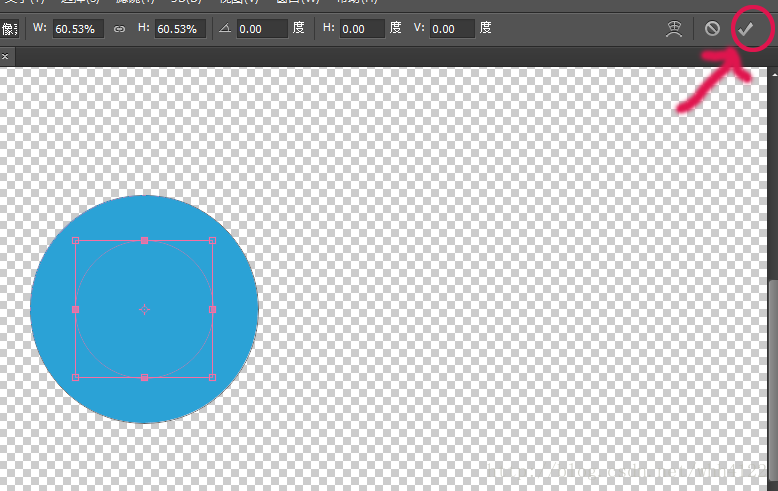Image resolution: width=778 pixels, height=491 pixels.
Task: Click the scrollbar up arrow
Action: coord(774,74)
